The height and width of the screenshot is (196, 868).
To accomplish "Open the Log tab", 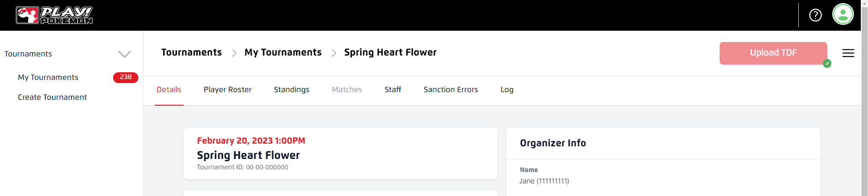I will 507,89.
